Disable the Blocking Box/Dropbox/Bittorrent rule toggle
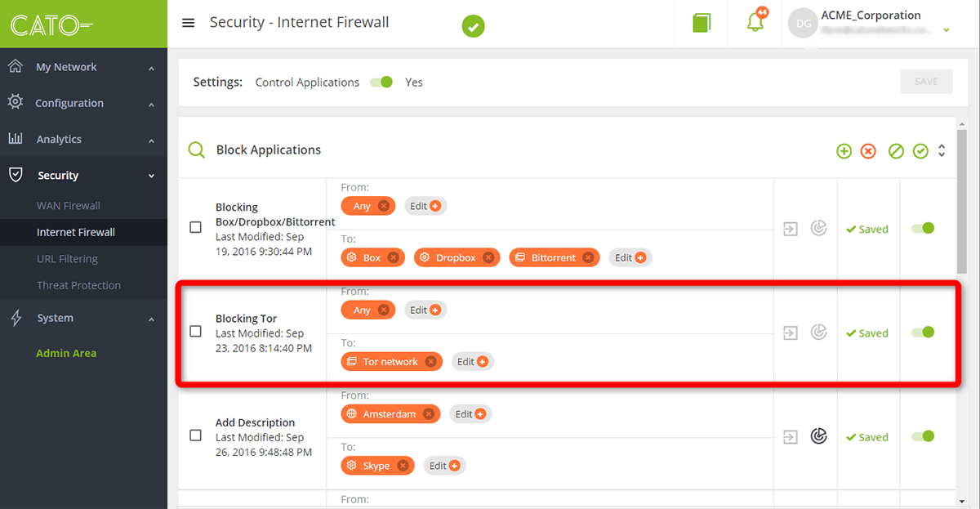Viewport: 980px width, 509px height. tap(923, 228)
